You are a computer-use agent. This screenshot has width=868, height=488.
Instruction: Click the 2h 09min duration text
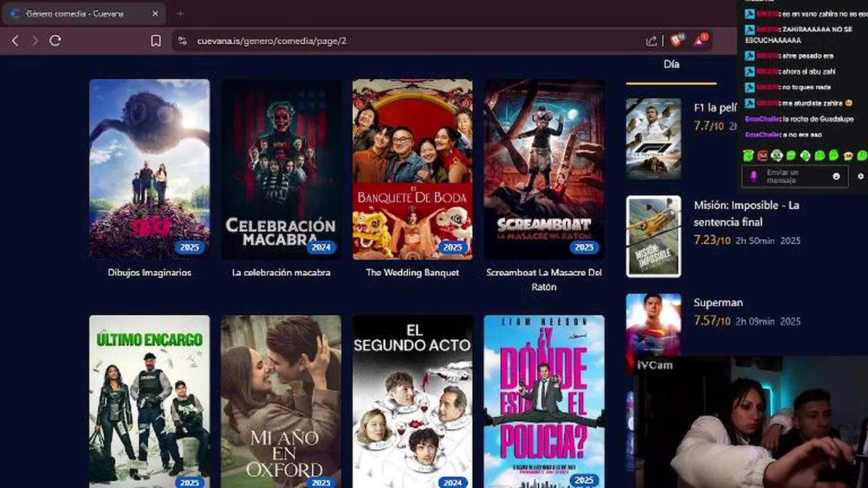(x=755, y=321)
